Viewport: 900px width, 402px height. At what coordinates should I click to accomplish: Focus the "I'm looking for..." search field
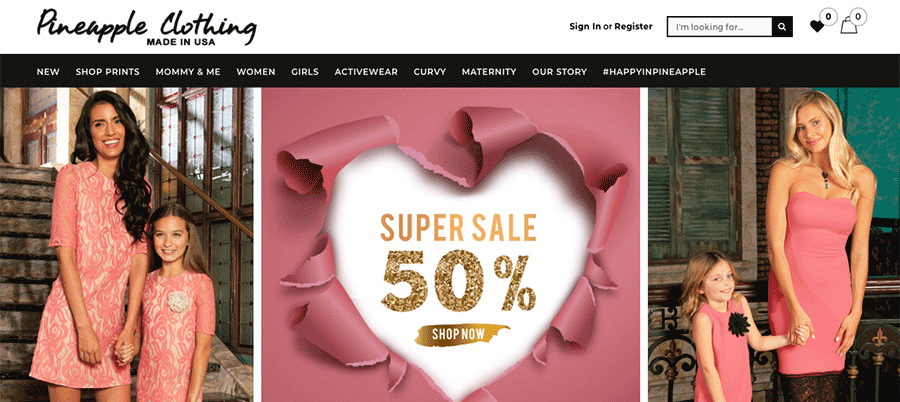tap(720, 26)
